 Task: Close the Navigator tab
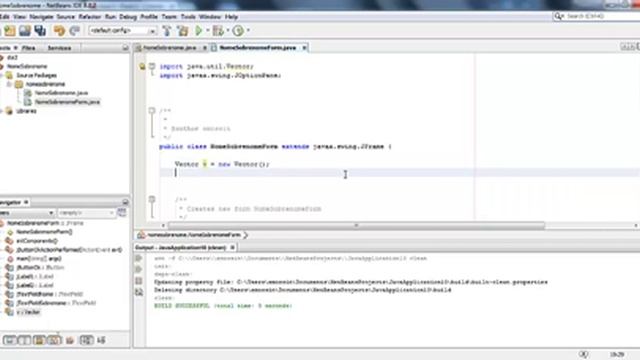[26, 202]
